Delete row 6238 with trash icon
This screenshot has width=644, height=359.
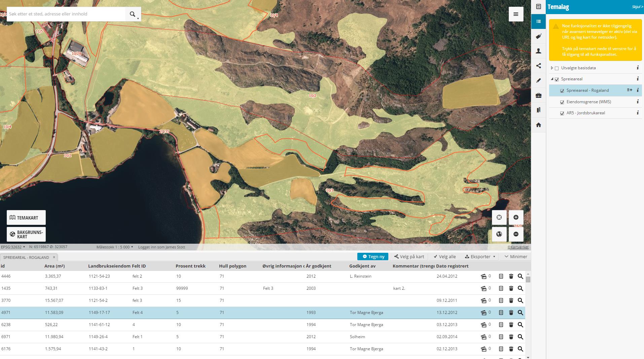click(x=511, y=325)
